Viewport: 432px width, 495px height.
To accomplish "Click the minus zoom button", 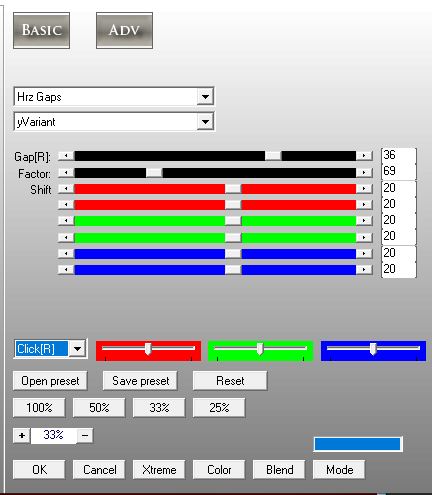I will 85,436.
